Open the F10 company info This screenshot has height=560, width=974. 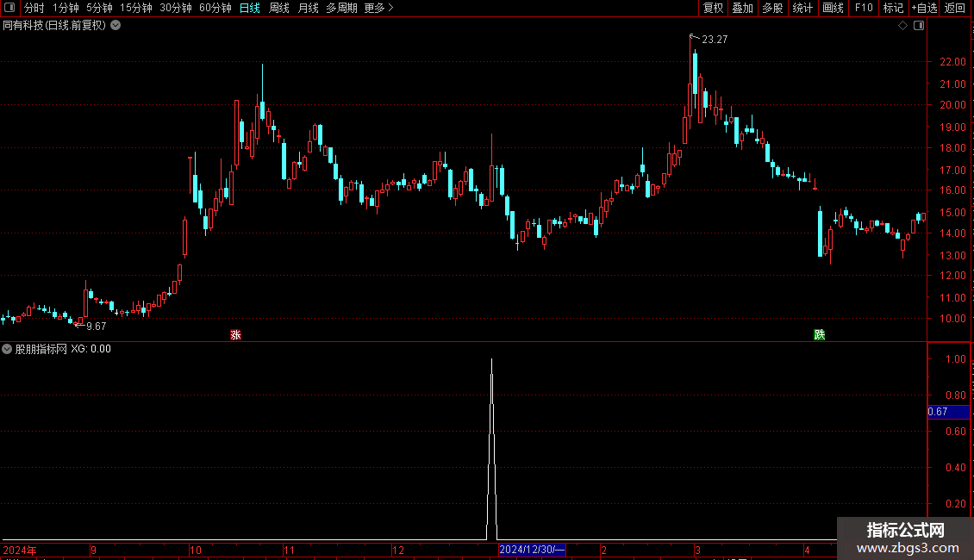tap(864, 8)
